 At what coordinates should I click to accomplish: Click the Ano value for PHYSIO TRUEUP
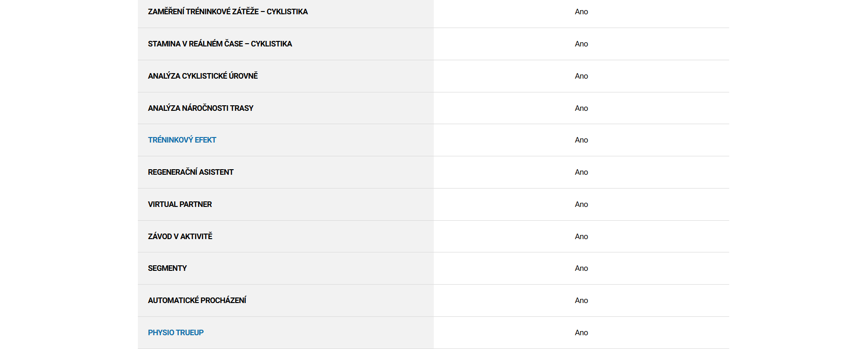(581, 332)
